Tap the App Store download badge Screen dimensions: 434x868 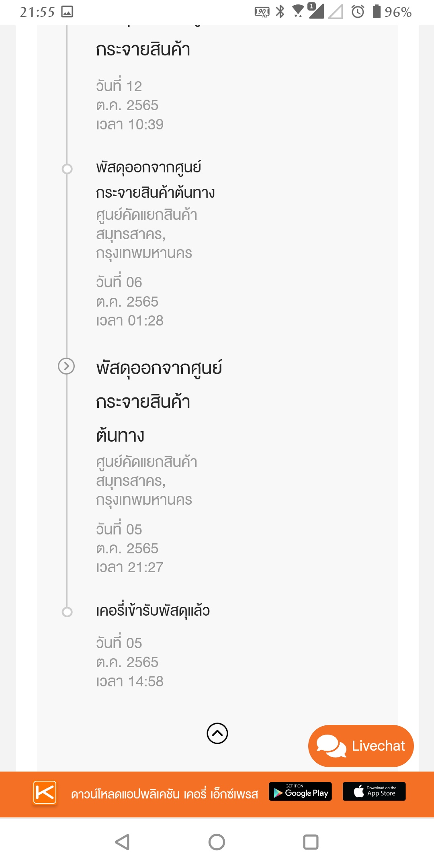click(374, 792)
